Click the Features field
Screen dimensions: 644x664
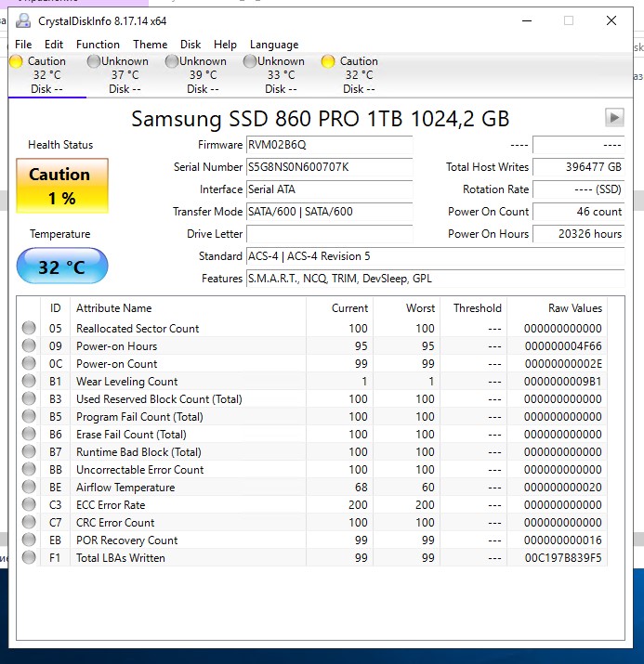point(435,279)
